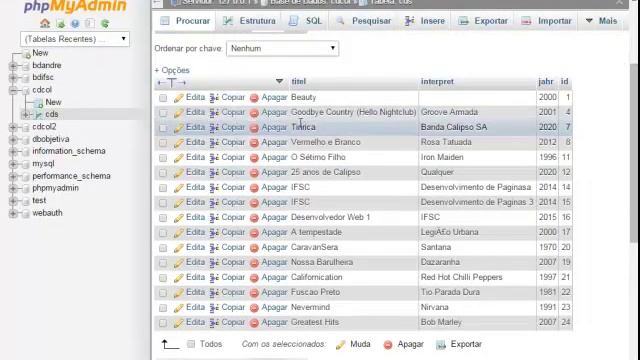Click the pencil edit icon for Beauty row

(x=178, y=98)
